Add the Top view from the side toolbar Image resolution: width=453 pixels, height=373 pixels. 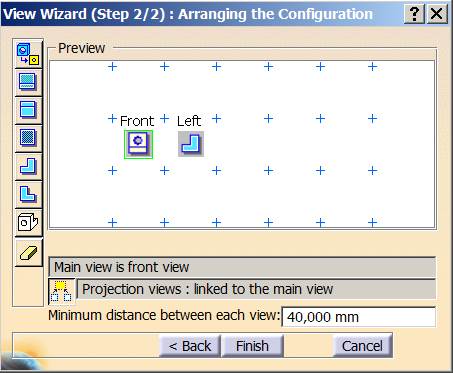(28, 82)
